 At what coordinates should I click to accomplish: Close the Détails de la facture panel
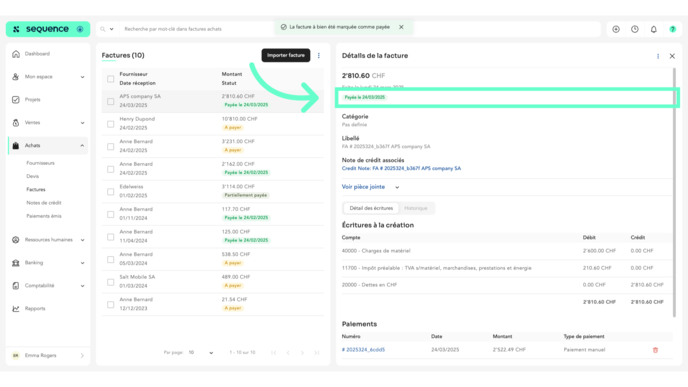click(x=672, y=56)
